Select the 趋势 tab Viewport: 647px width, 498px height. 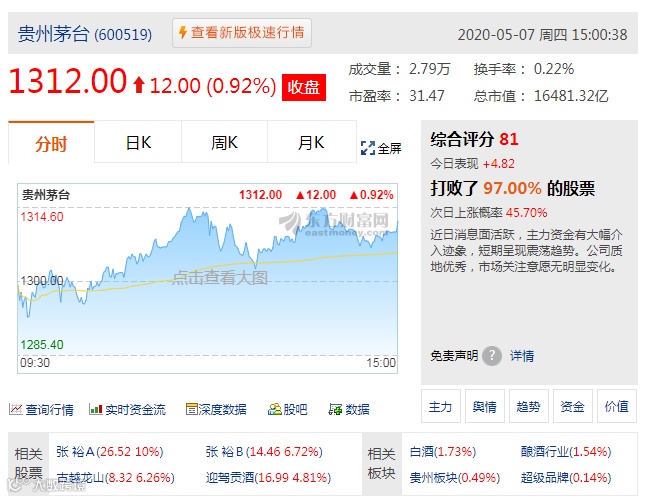pyautogui.click(x=529, y=406)
